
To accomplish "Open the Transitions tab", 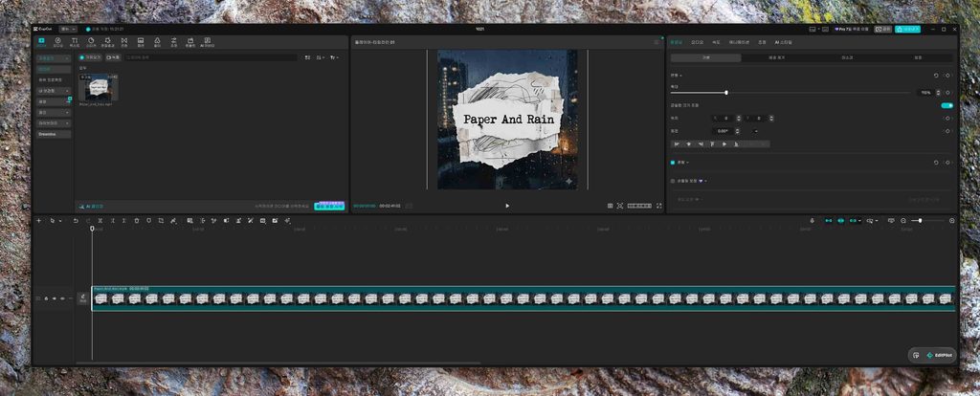I will pyautogui.click(x=123, y=42).
